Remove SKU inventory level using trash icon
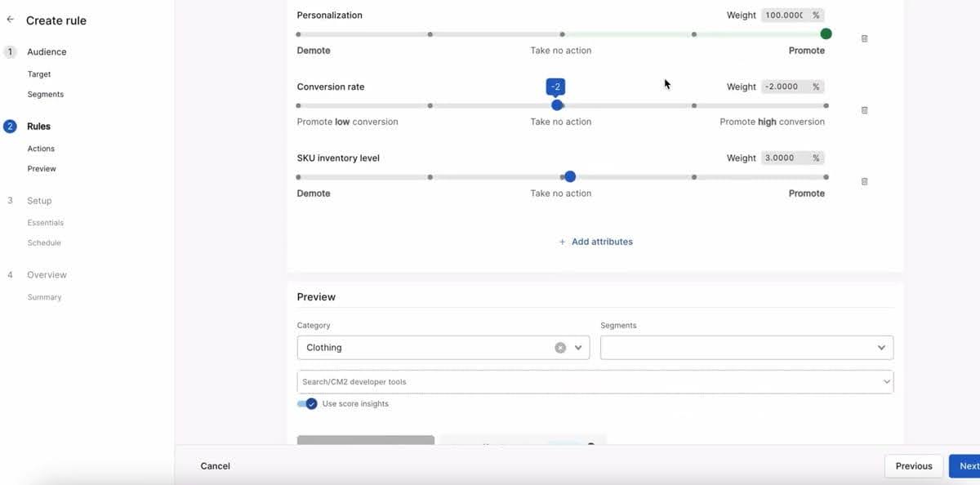Image resolution: width=980 pixels, height=485 pixels. (x=864, y=181)
